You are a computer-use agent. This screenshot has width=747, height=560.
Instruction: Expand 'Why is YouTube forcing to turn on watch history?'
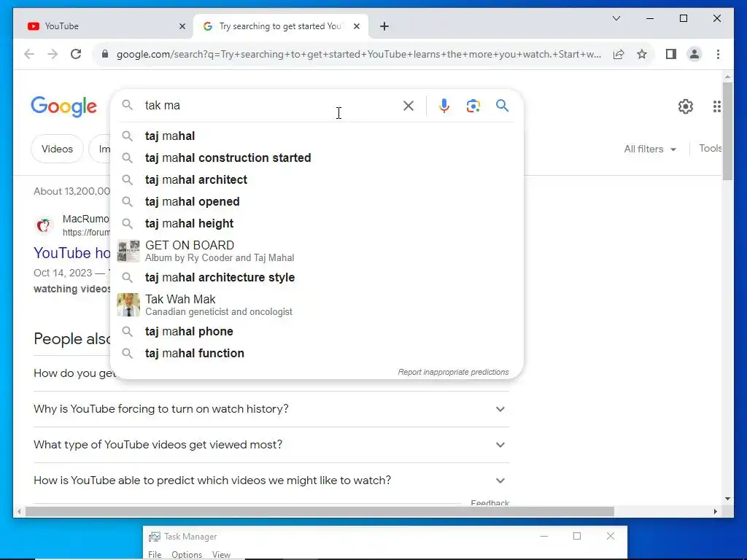(271, 409)
